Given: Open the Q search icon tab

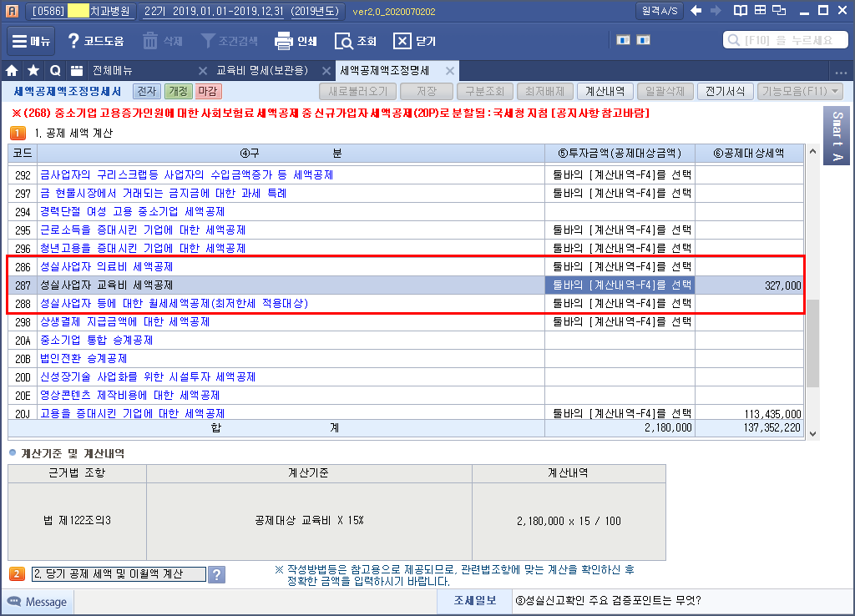Looking at the screenshot, I should [55, 70].
